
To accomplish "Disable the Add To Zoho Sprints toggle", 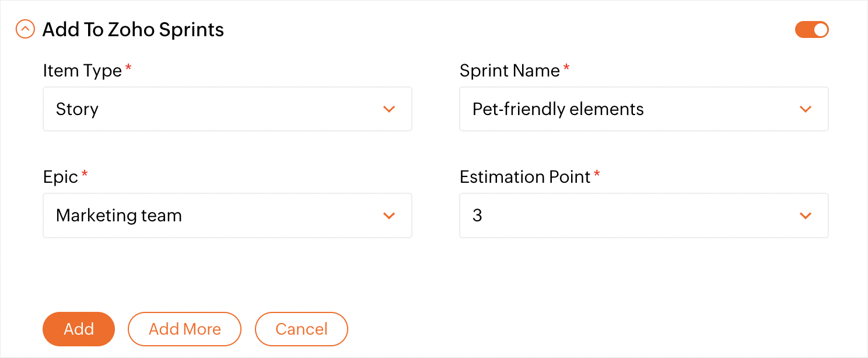I will (811, 30).
